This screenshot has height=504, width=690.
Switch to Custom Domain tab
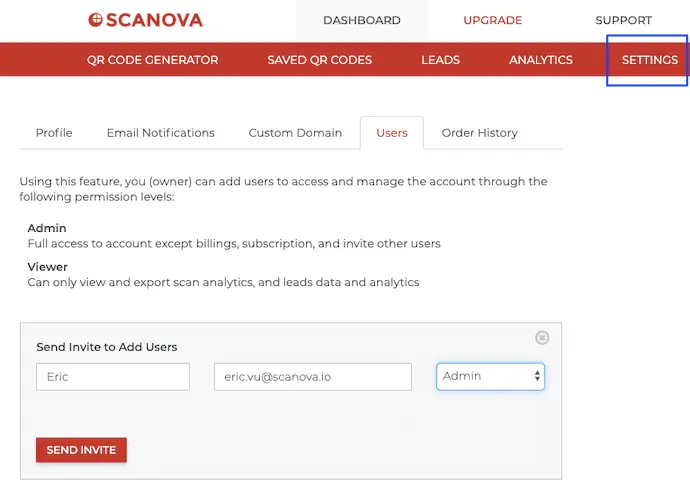[x=295, y=133]
